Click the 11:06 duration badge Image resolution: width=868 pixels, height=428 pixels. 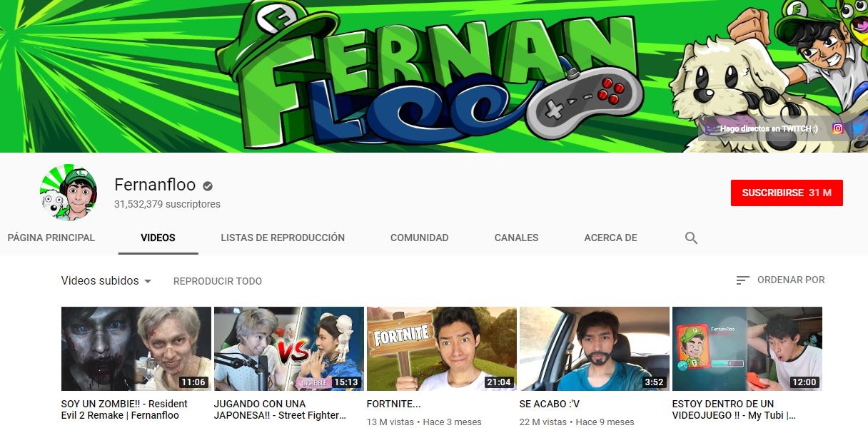pyautogui.click(x=193, y=382)
